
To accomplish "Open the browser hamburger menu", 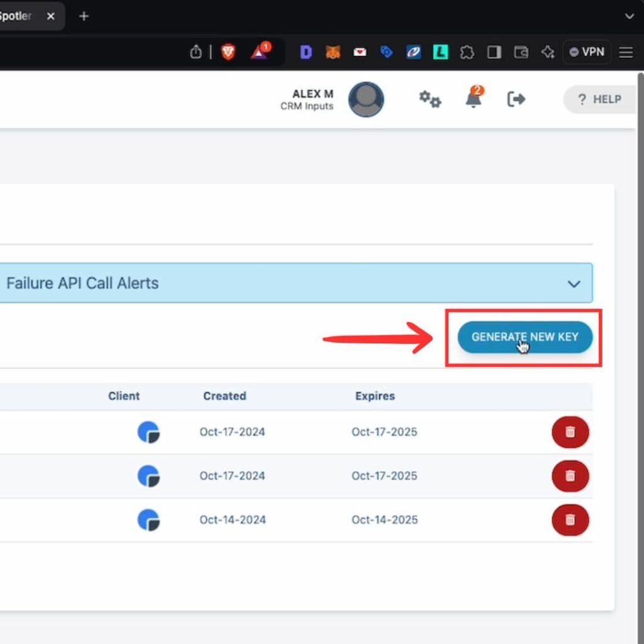I will coord(626,52).
